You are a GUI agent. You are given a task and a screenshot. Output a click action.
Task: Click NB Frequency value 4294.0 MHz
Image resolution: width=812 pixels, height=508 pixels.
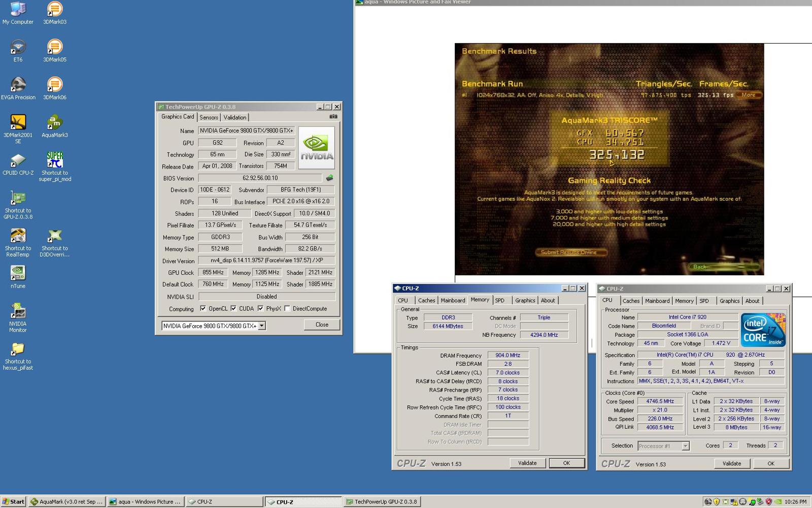[x=544, y=335]
